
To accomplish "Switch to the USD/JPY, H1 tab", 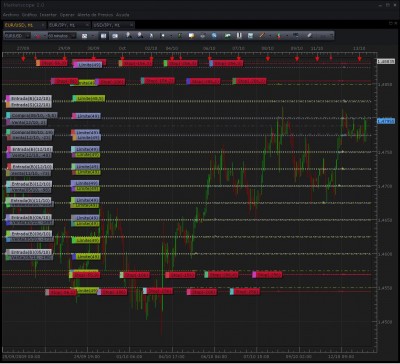I will (x=113, y=25).
